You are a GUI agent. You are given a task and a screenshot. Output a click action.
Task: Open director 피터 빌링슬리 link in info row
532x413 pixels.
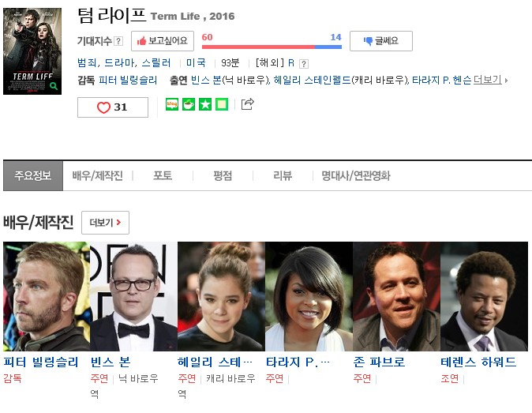click(128, 81)
